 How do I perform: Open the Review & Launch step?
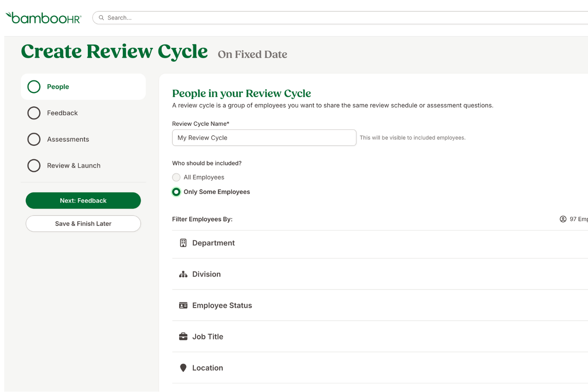pos(34,166)
